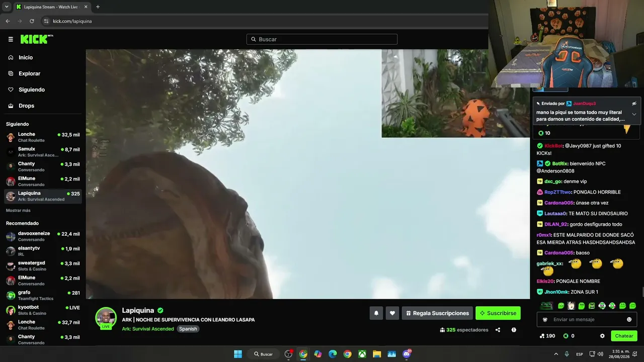Viewport: 644px width, 362px height.
Task: Click JuanDuqu3 username in pinned message
Action: pyautogui.click(x=584, y=104)
